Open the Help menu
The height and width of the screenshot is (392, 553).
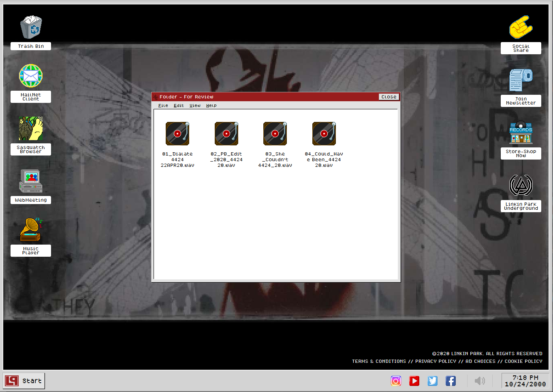(211, 106)
